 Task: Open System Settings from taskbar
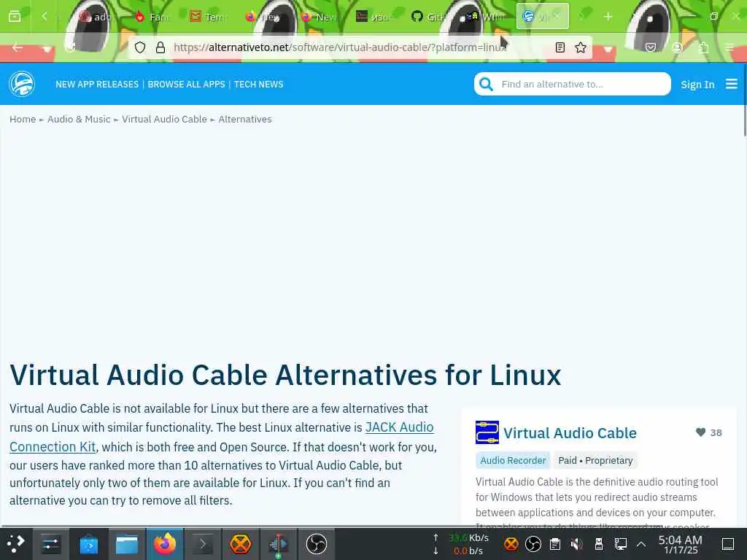[x=50, y=544]
